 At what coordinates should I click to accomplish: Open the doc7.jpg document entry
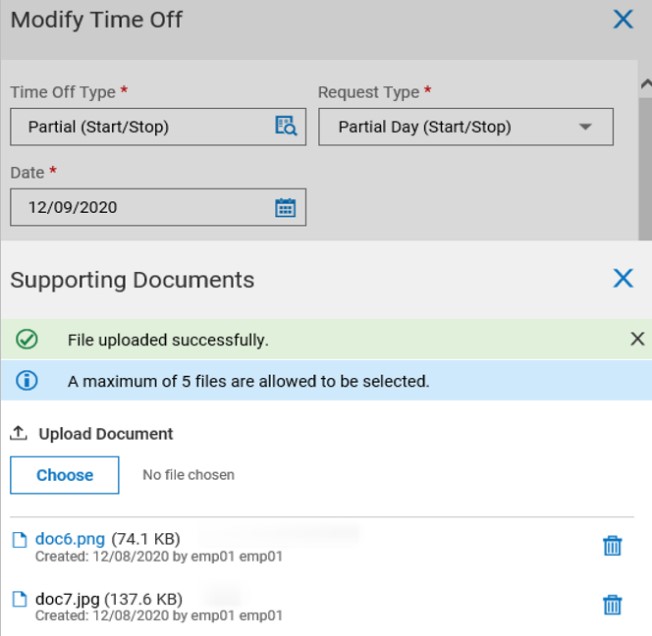click(x=70, y=599)
